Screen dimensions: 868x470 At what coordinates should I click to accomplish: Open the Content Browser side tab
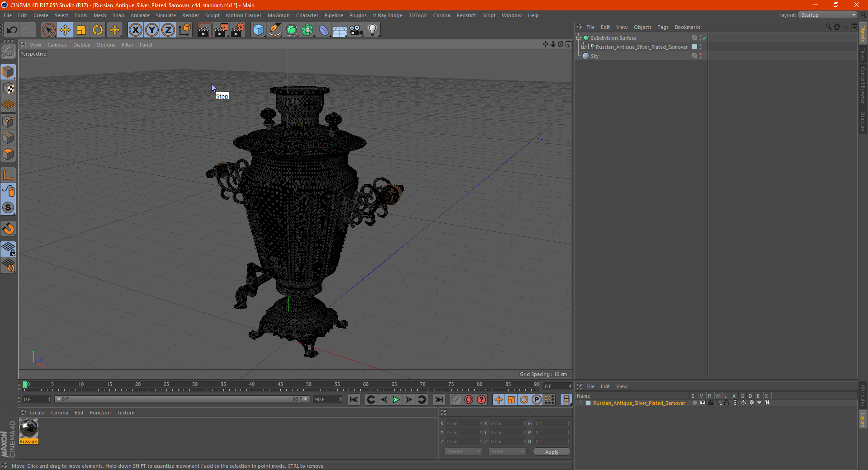863,85
